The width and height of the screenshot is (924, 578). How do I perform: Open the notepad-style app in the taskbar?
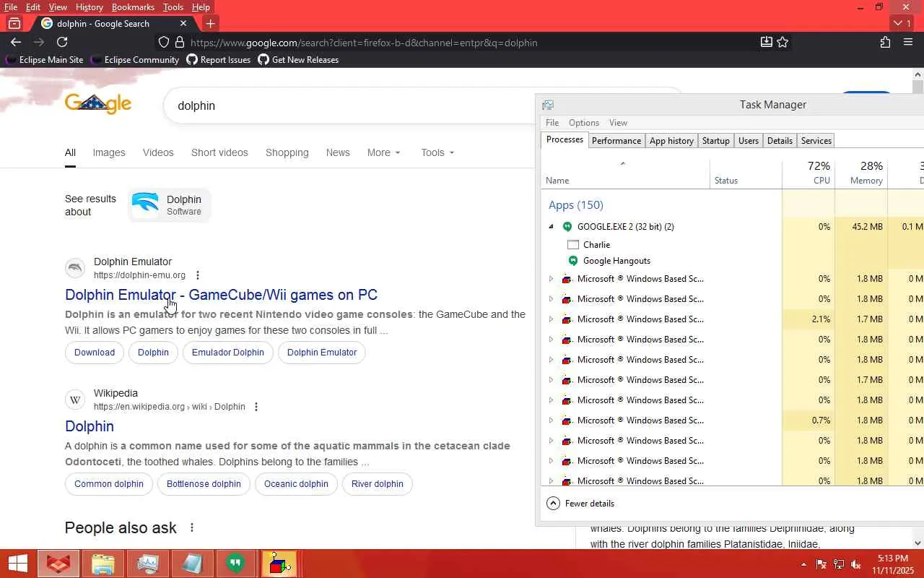pos(192,564)
